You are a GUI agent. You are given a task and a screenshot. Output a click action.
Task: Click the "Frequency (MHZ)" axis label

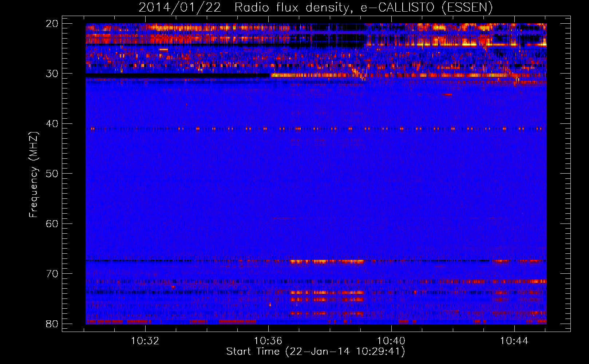pyautogui.click(x=33, y=175)
